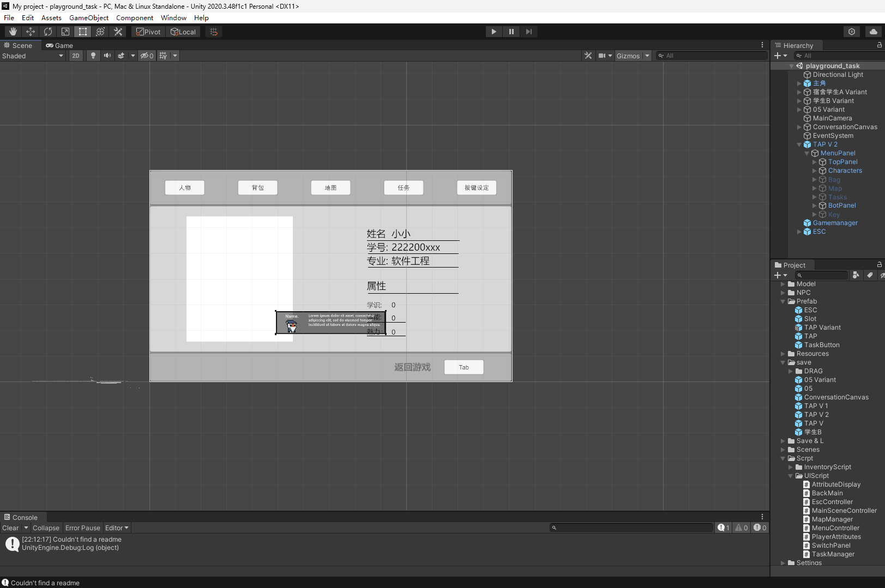Switch to the Game tab
The image size is (885, 588).
point(59,45)
